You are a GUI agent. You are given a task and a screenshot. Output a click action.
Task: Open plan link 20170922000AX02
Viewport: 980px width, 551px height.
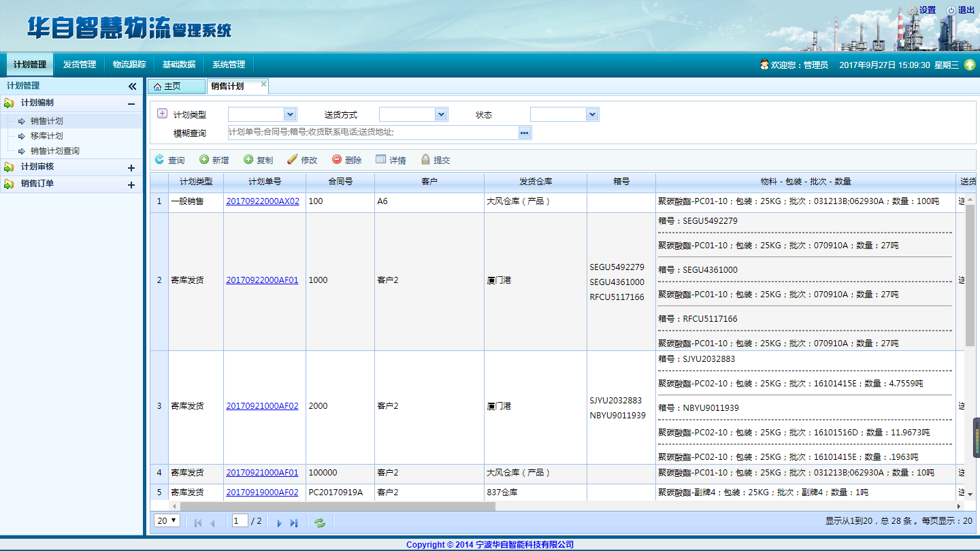(x=263, y=201)
